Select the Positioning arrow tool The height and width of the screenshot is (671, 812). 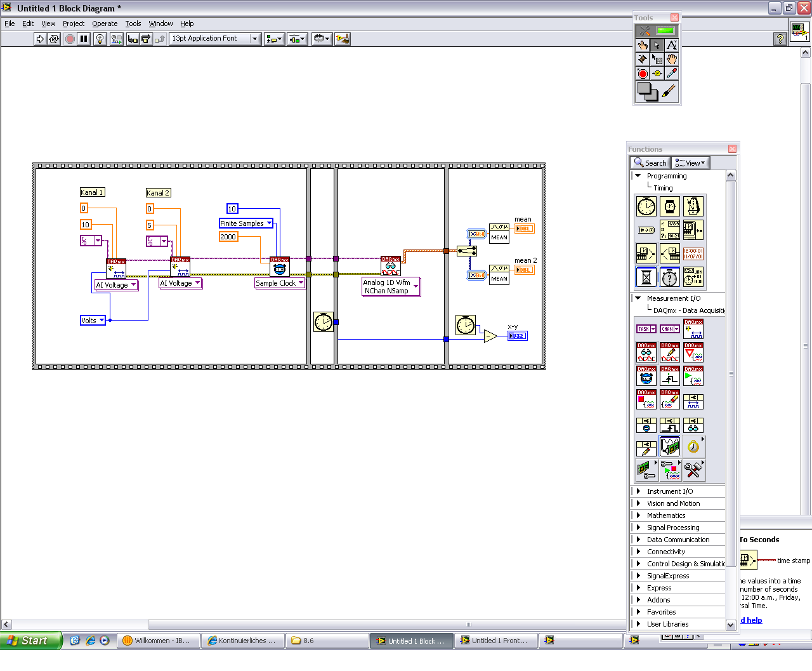point(657,45)
